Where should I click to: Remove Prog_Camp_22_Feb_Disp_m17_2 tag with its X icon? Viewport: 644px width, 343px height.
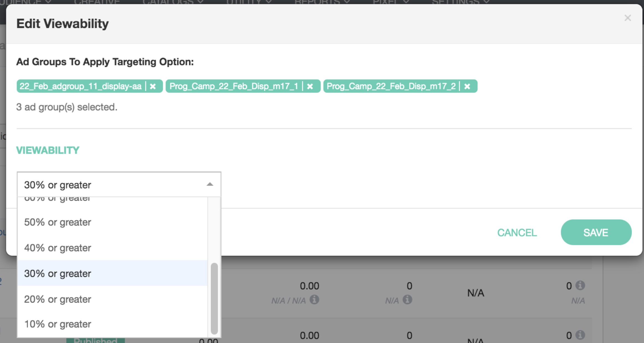click(467, 86)
